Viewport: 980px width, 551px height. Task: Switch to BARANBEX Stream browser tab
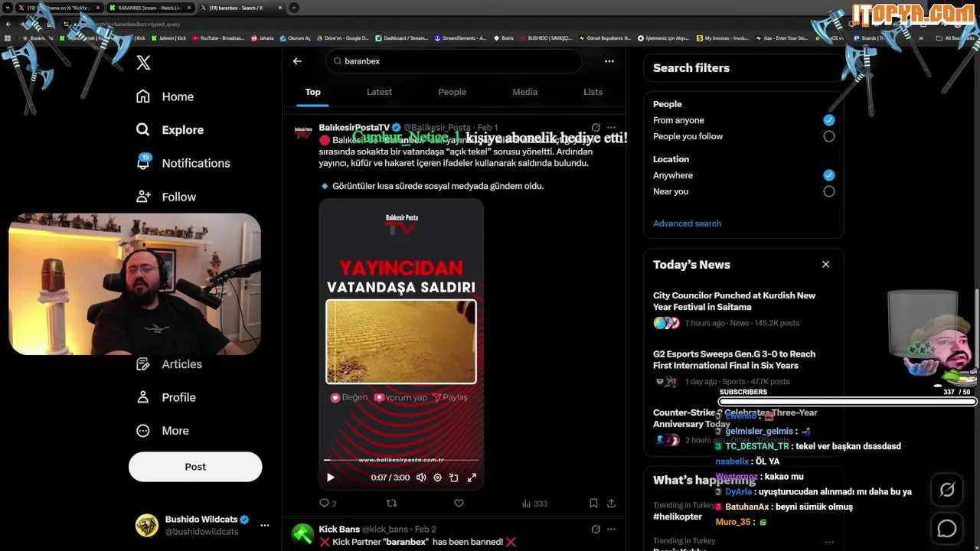tap(149, 8)
